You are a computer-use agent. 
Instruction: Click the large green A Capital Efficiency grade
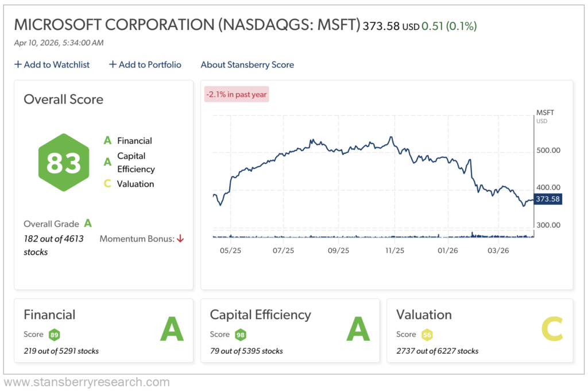click(x=358, y=329)
